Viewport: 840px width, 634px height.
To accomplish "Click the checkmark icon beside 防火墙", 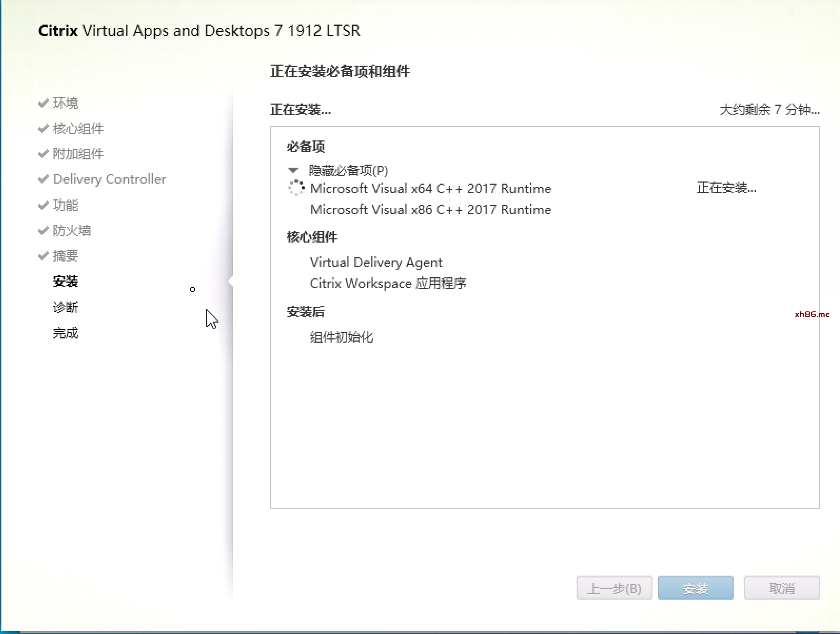I will pyautogui.click(x=43, y=230).
